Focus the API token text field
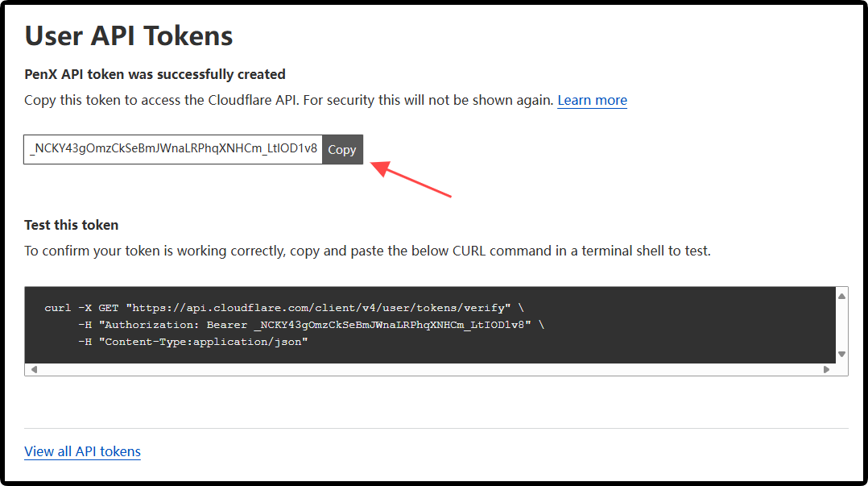This screenshot has width=868, height=486. (173, 150)
